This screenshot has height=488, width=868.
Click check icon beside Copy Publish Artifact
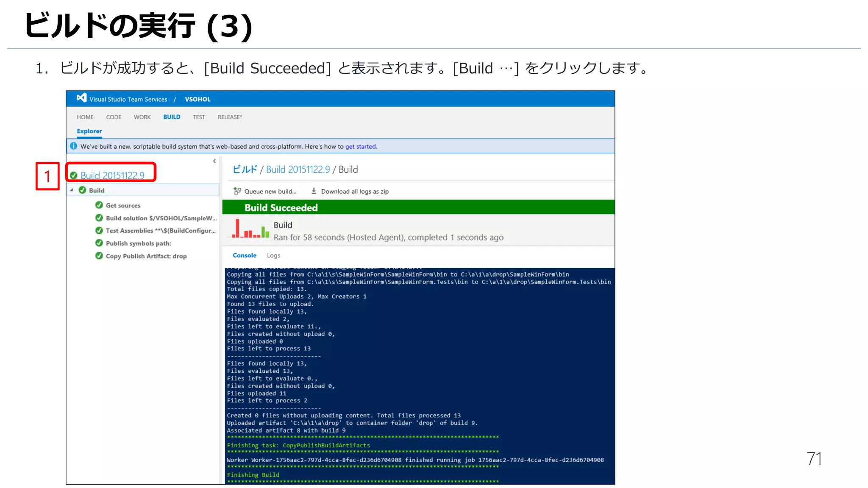click(99, 256)
